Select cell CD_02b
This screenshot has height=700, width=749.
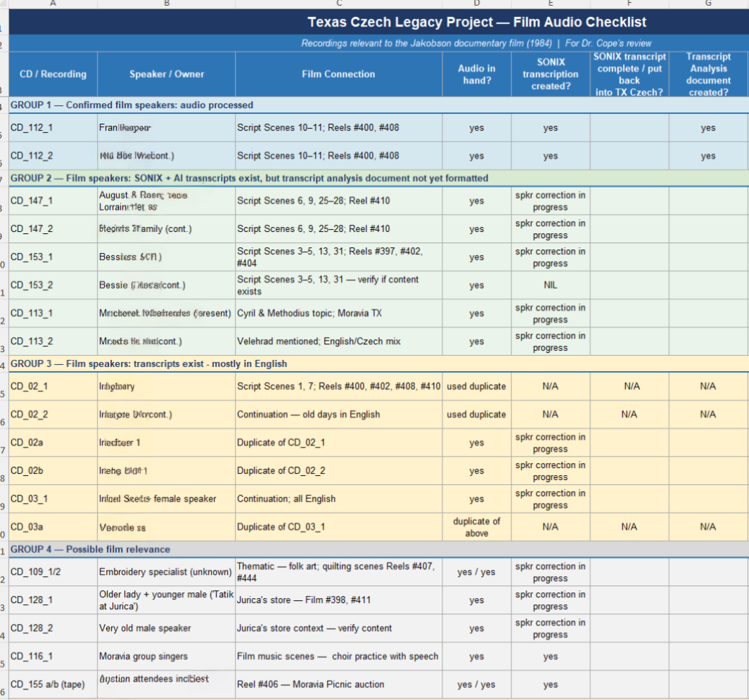pos(53,471)
